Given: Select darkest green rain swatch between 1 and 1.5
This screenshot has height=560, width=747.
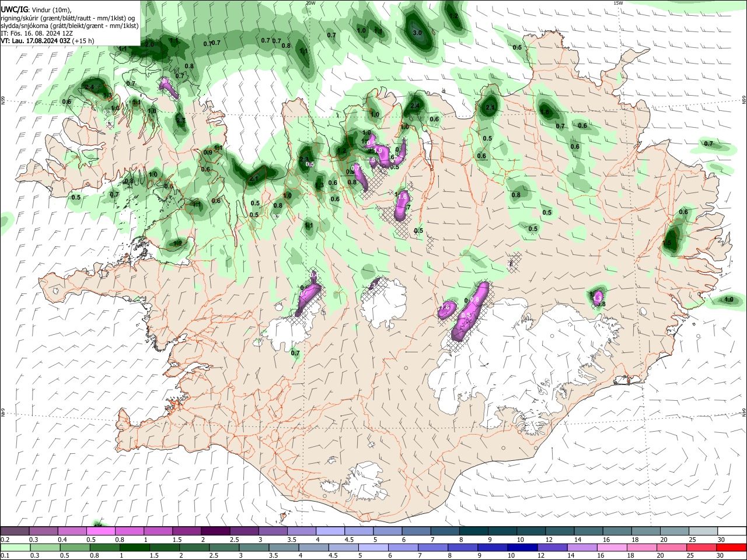Looking at the screenshot, I should [x=134, y=547].
